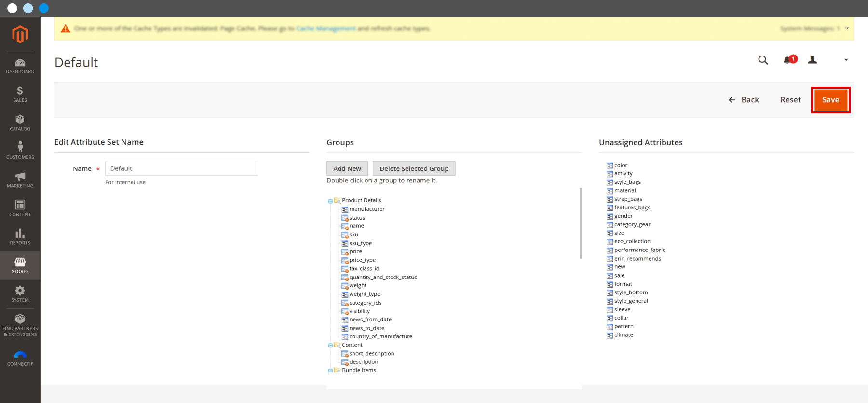
Task: Select the unassigned color attribute
Action: coord(621,165)
